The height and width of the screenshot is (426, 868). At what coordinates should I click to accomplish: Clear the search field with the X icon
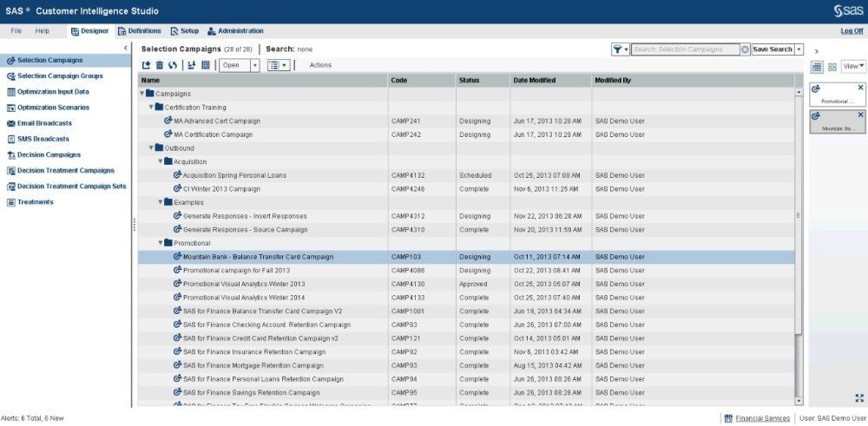(x=745, y=49)
